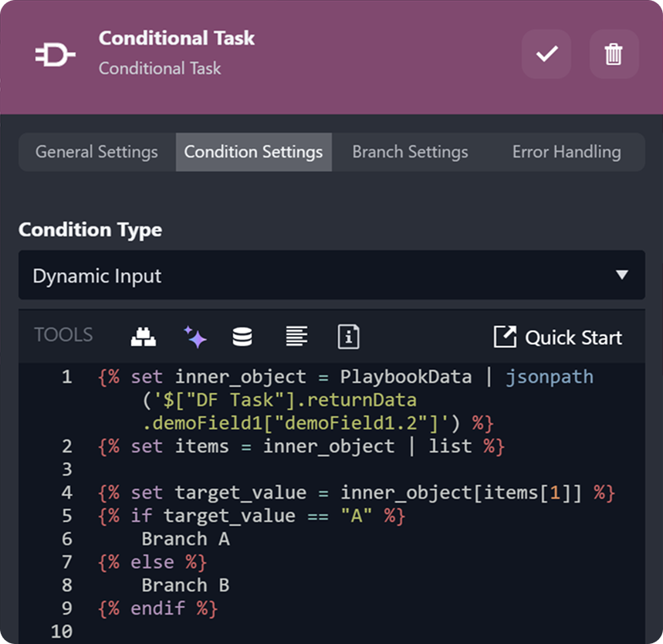Viewport: 663px width, 644px height.
Task: Open the Branch Settings tab
Action: point(410,152)
